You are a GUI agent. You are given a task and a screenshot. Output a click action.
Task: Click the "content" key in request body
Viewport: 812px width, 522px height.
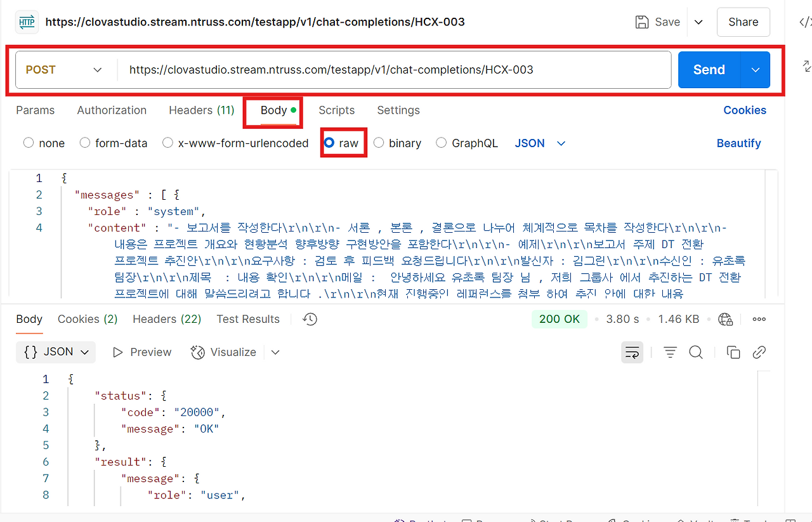[117, 228]
